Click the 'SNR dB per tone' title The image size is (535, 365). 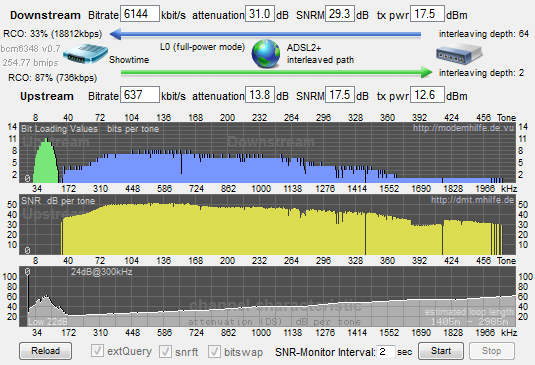click(58, 201)
